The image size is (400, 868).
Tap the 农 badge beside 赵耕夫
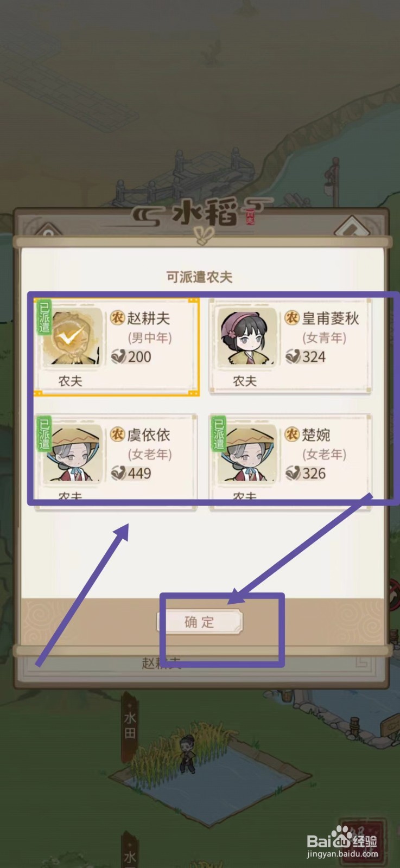click(x=117, y=317)
